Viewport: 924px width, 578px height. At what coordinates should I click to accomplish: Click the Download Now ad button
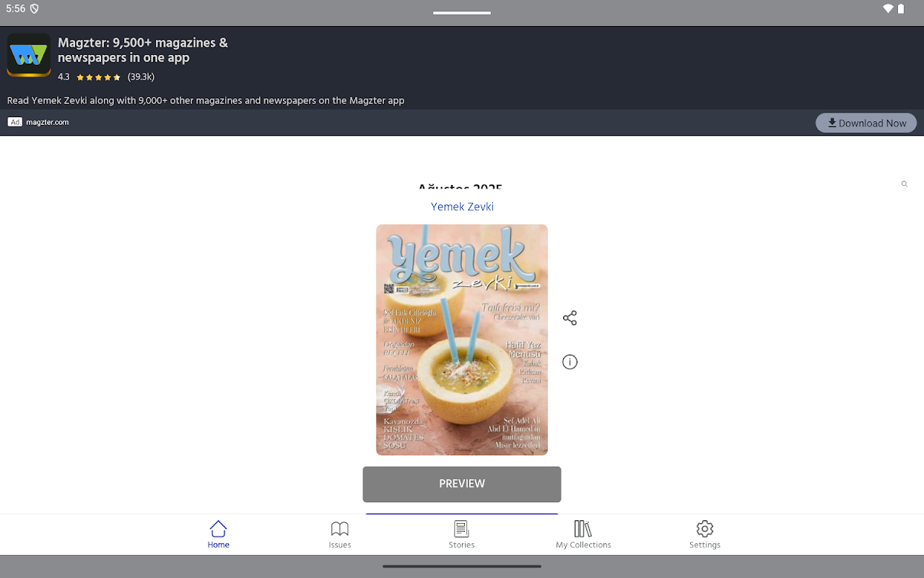[x=866, y=123]
